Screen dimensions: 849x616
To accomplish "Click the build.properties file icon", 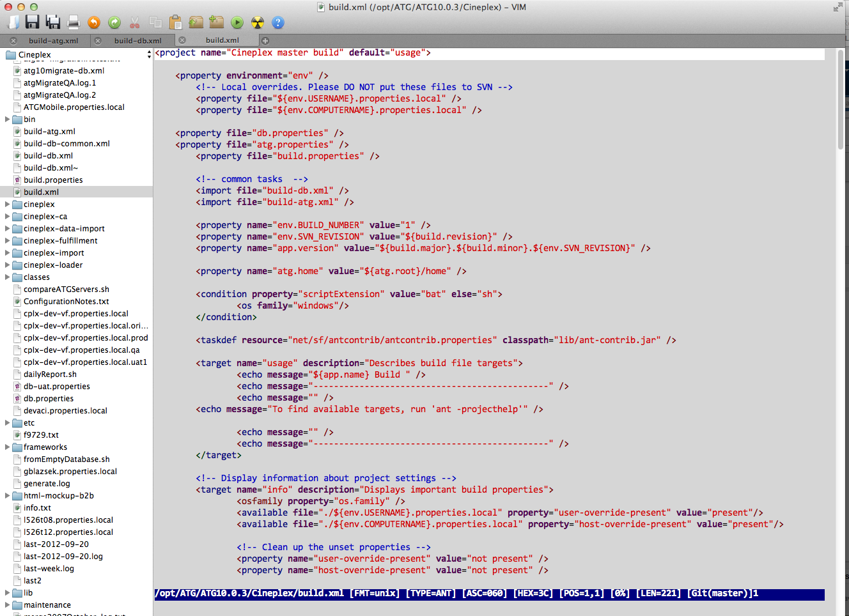I will (x=18, y=180).
